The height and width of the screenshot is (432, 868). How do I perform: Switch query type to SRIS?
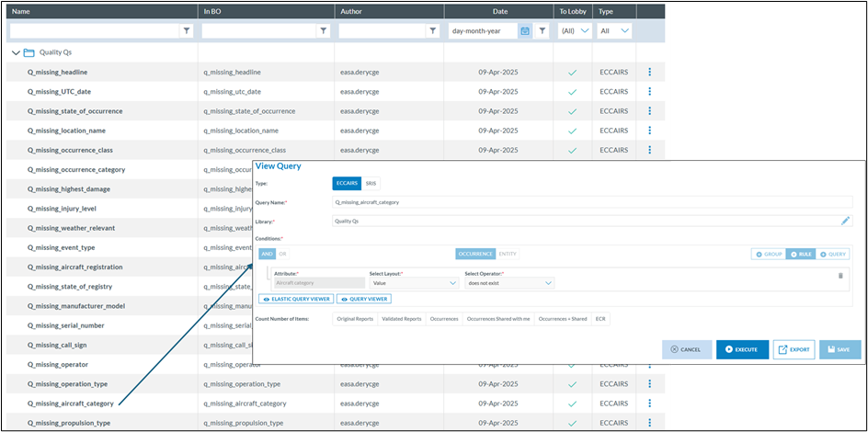coord(370,184)
